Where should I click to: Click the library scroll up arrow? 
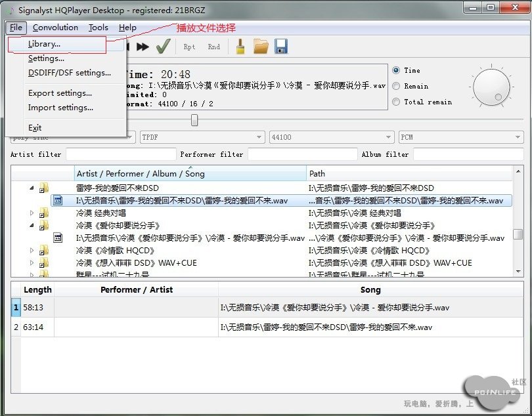coord(518,171)
